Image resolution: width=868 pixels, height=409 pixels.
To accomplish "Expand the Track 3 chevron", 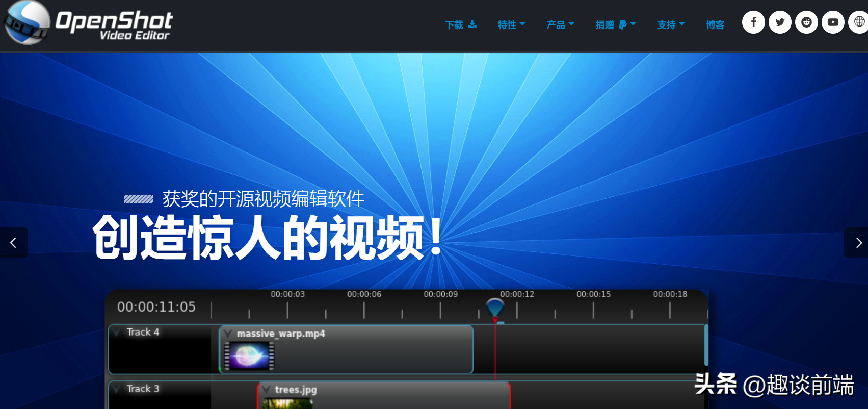I will click(x=117, y=389).
